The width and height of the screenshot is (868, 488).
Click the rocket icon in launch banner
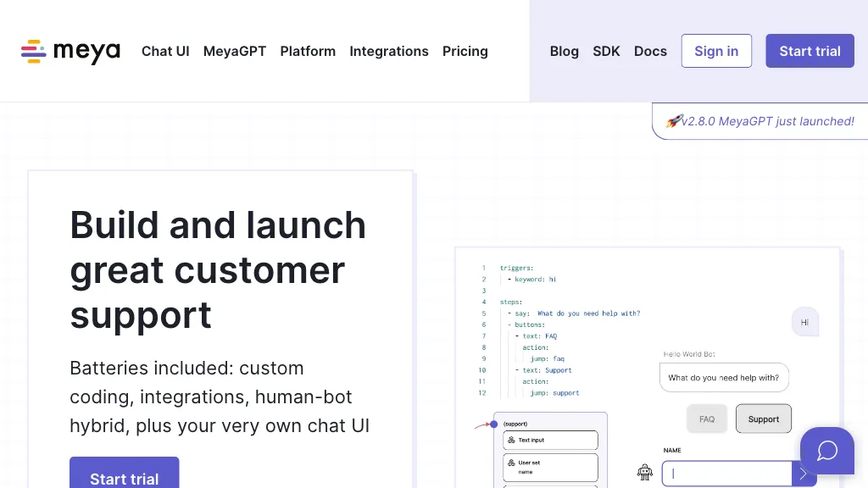point(674,121)
